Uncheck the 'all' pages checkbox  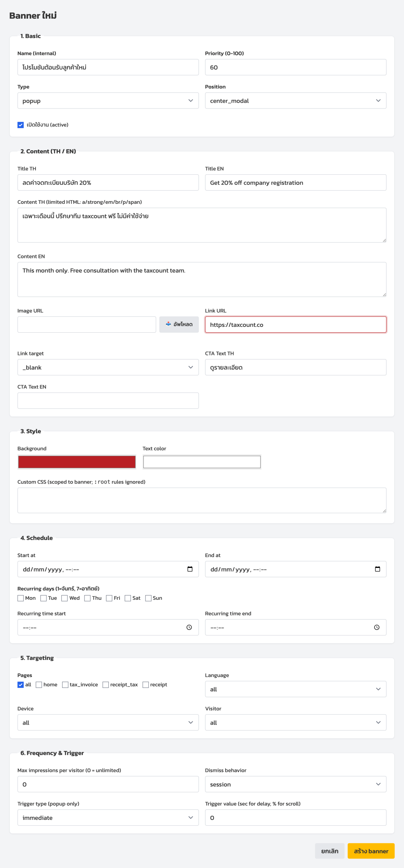[21, 685]
